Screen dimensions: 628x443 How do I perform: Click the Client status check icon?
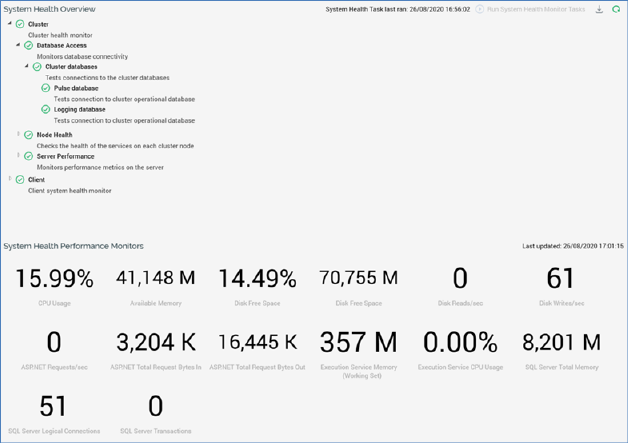coord(20,180)
